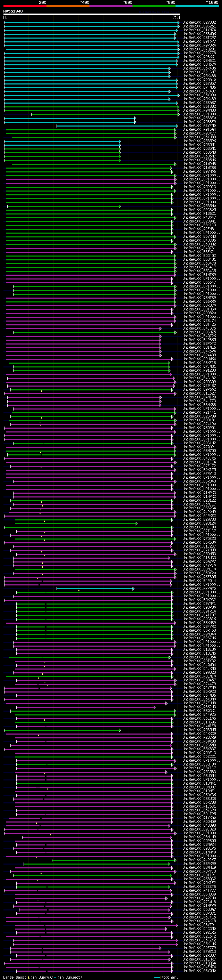
Task: Select the UniRef100_B2LGH7 label
Action: tap(199, 72)
